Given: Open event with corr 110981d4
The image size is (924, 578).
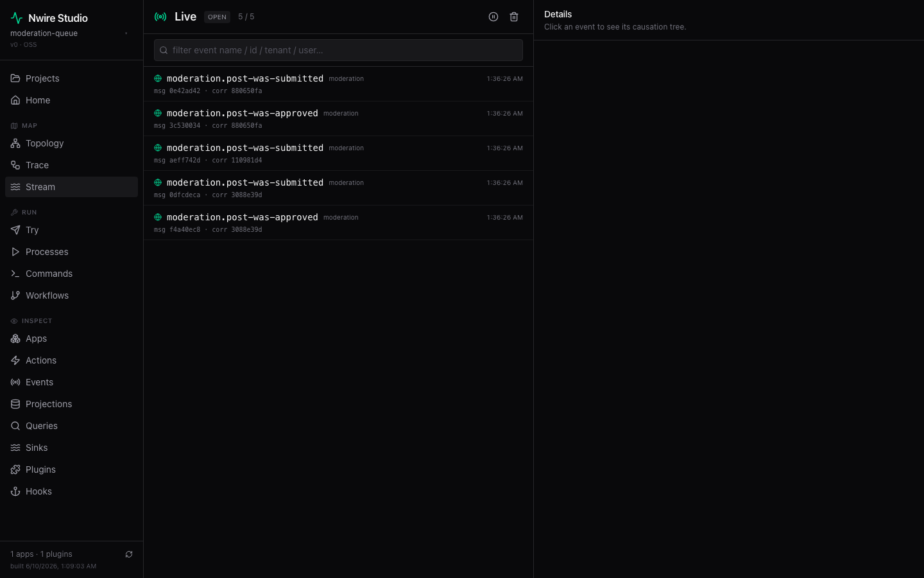Looking at the screenshot, I should [x=338, y=153].
